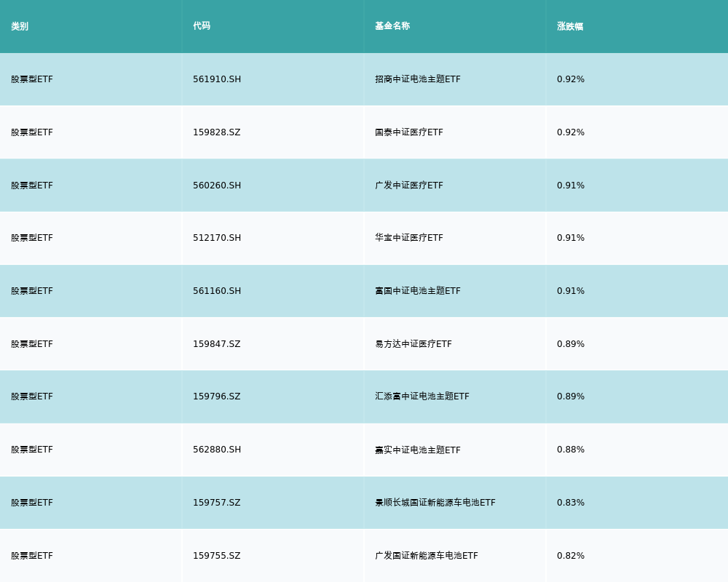Image resolution: width=728 pixels, height=582 pixels.
Task: Select code 159796.SZ
Action: 217,396
